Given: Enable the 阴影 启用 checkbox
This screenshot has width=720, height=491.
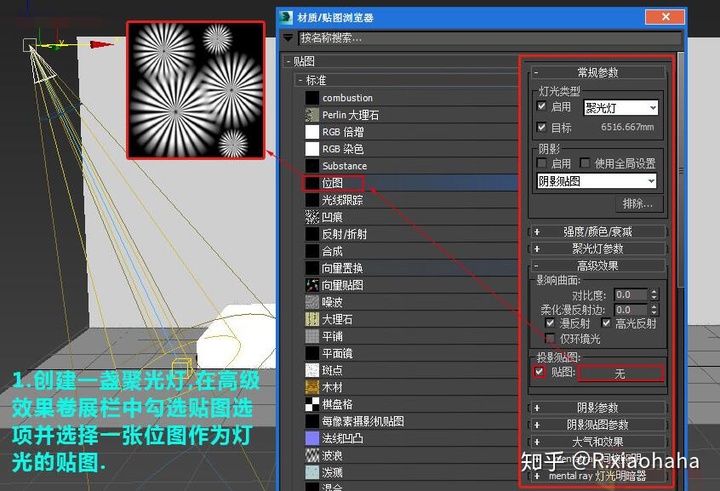Looking at the screenshot, I should [x=542, y=163].
